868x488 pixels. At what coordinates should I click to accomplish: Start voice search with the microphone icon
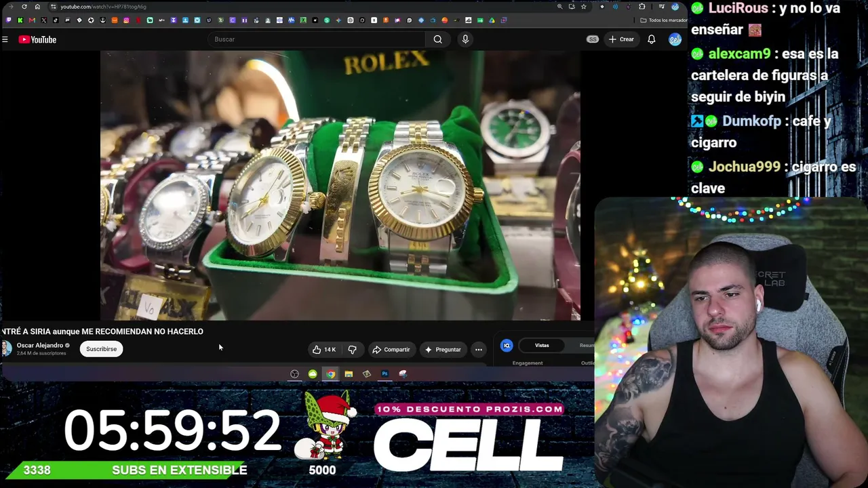click(x=465, y=39)
